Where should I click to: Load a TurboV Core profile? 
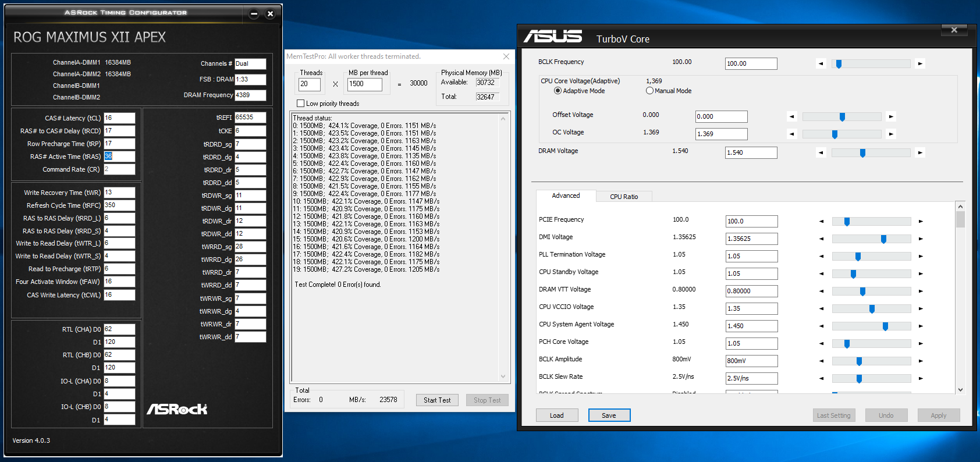coord(557,415)
